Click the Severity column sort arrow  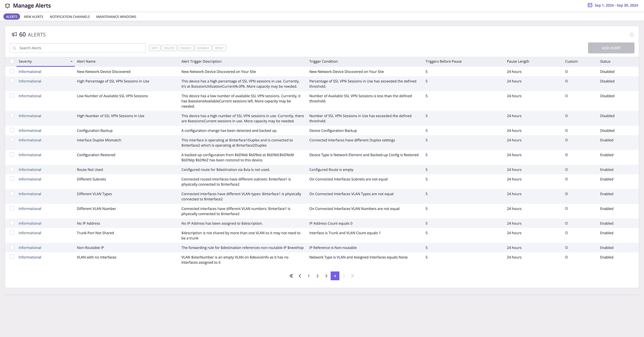click(x=71, y=61)
